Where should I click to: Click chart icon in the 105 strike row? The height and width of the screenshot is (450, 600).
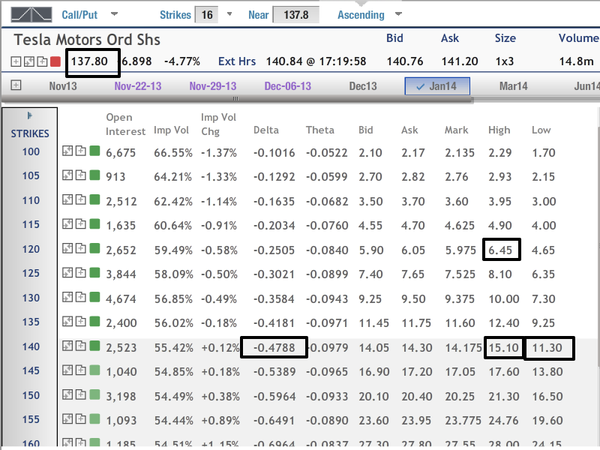(x=67, y=175)
